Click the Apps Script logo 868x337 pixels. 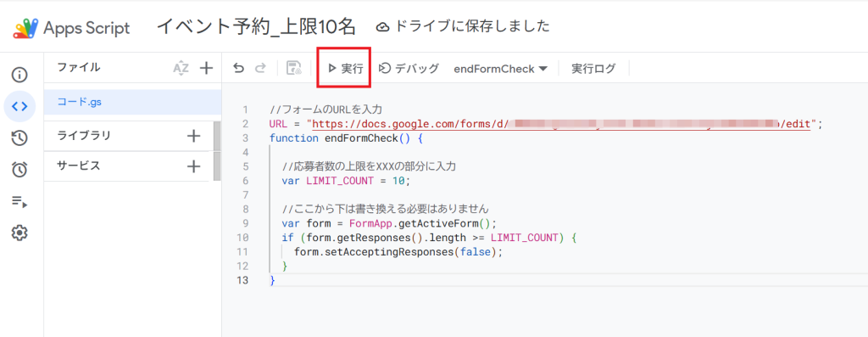(x=72, y=28)
